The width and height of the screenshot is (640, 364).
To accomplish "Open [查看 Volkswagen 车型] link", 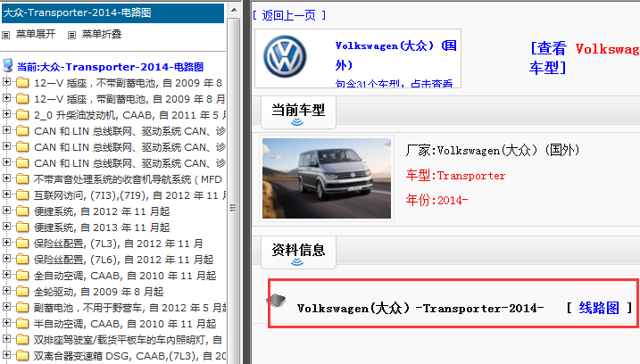I will tap(584, 58).
